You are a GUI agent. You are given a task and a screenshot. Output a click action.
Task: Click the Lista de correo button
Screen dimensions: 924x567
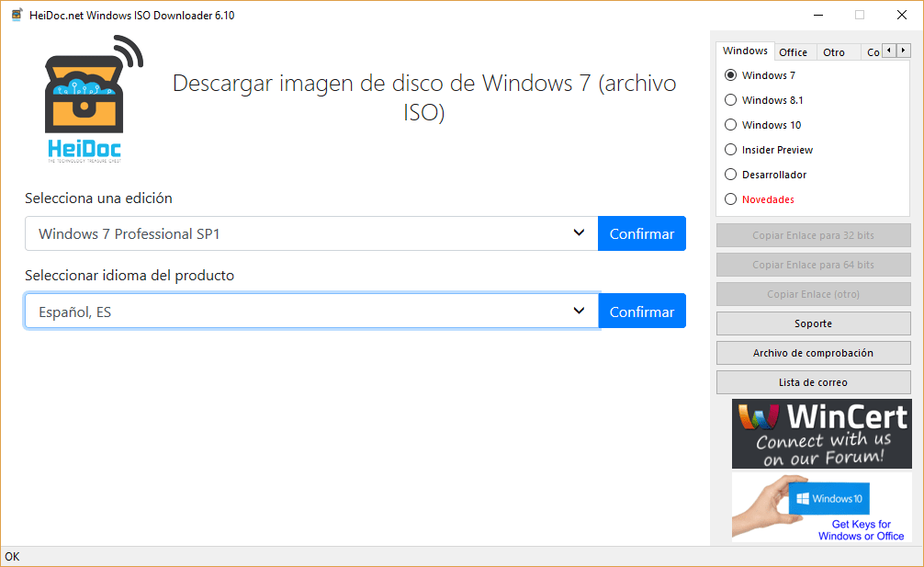(x=812, y=382)
